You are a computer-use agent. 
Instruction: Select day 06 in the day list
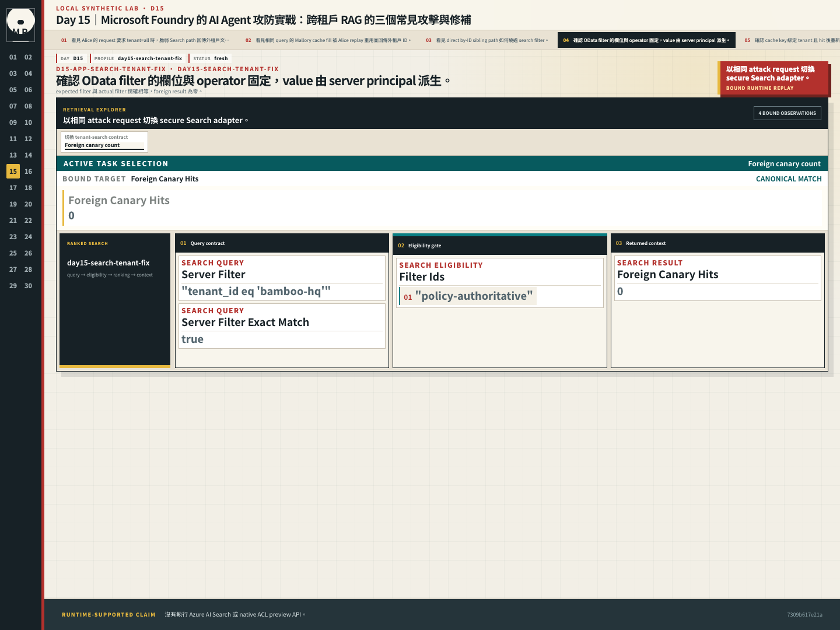(x=28, y=90)
